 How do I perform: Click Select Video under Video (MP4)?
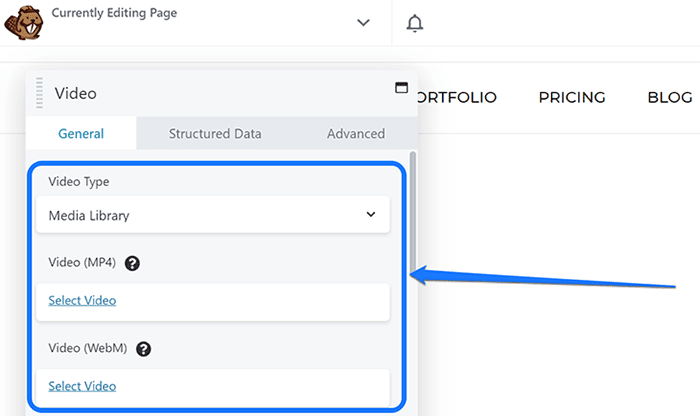82,300
